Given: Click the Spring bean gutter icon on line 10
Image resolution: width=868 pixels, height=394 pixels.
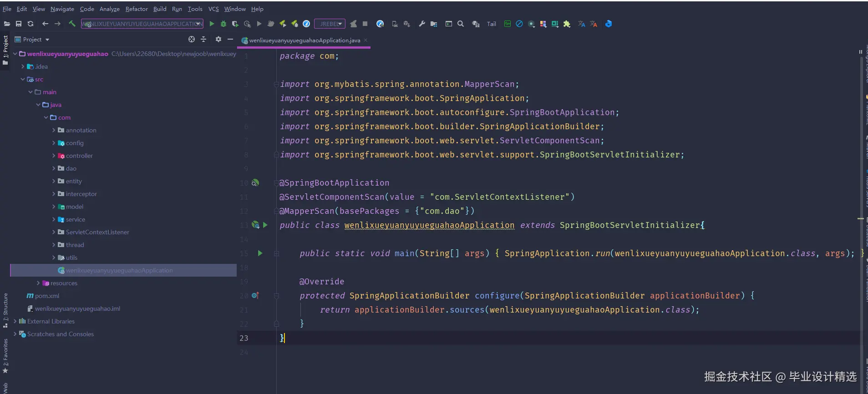Looking at the screenshot, I should coord(255,182).
